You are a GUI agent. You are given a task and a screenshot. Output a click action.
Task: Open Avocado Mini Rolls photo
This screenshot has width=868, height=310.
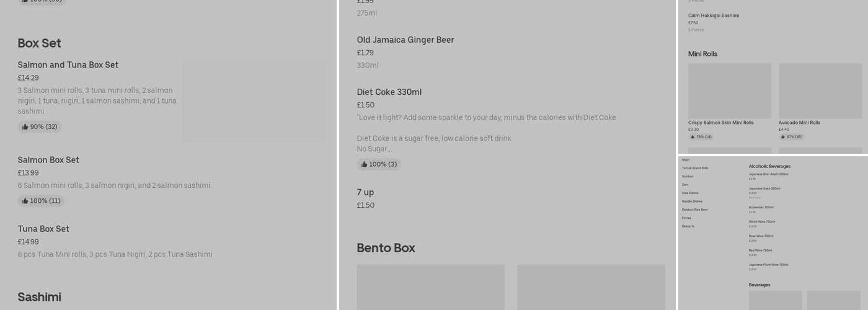(x=820, y=91)
